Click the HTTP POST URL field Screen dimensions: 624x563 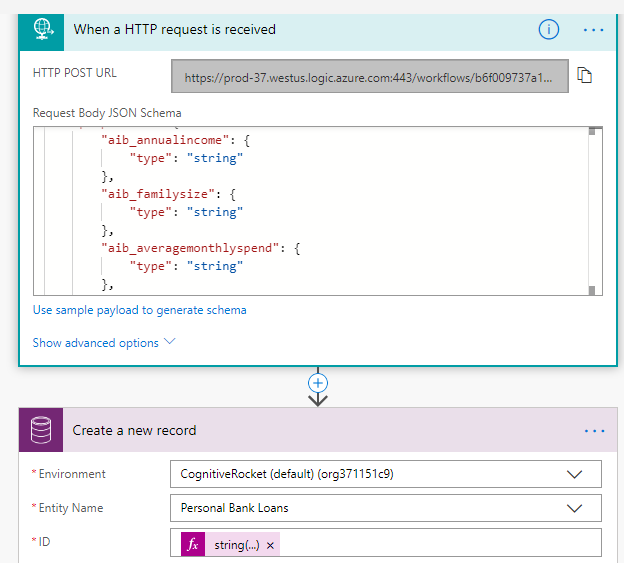pyautogui.click(x=369, y=77)
